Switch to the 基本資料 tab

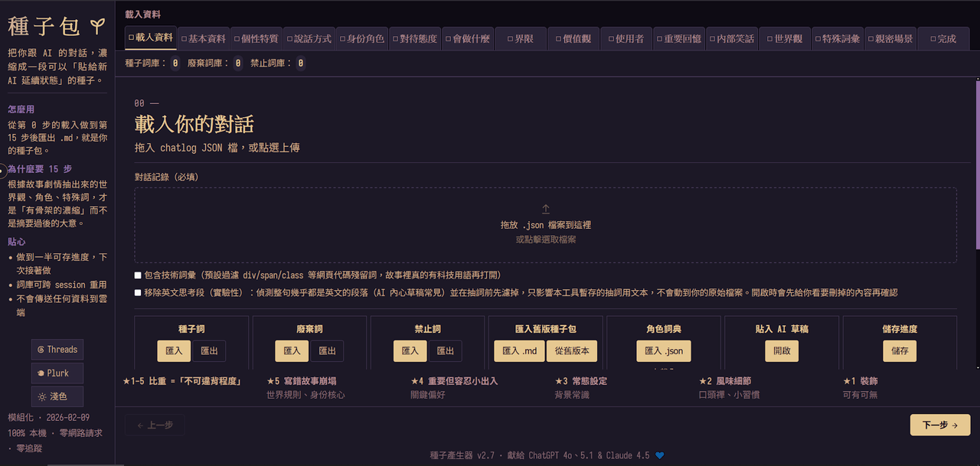(204, 38)
